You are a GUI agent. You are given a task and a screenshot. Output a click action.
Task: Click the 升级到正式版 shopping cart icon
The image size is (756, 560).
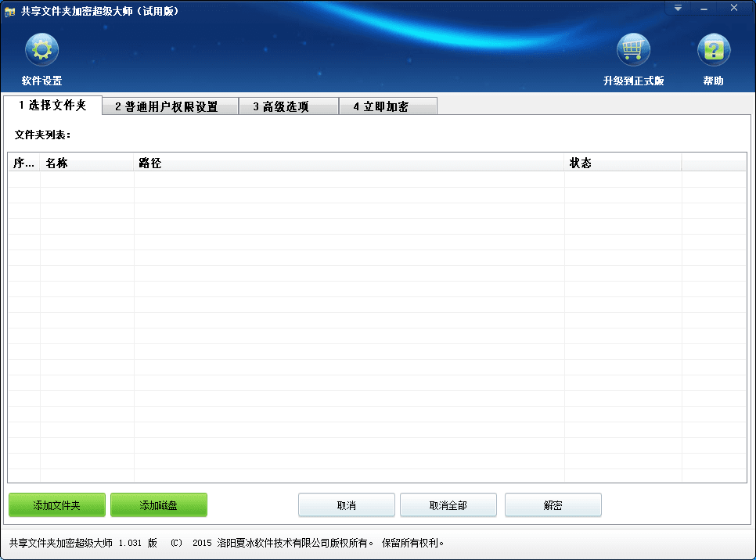click(633, 51)
